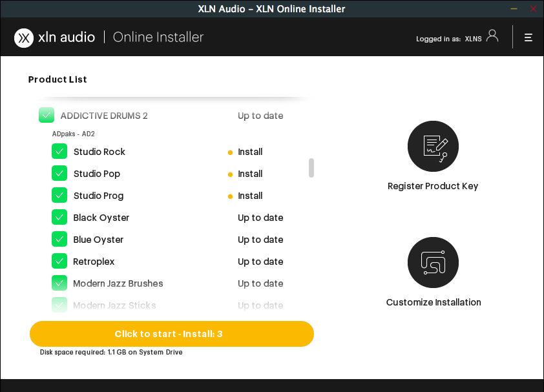Image resolution: width=544 pixels, height=392 pixels.
Task: Click the XLN Audio logo
Action: pos(54,37)
